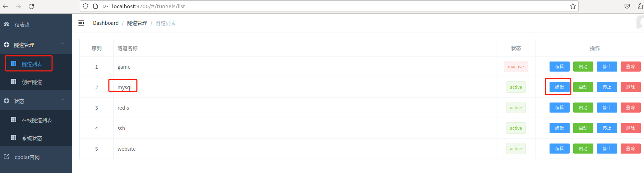
Task: Click the 仪表盘 dashboard icon in the sidebar
Action: click(6, 24)
